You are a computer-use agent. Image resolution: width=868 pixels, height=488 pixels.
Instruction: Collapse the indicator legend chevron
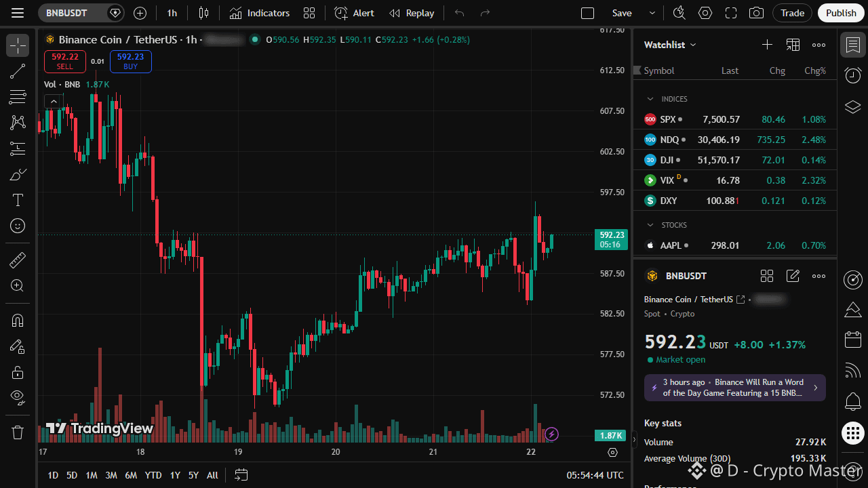click(x=54, y=102)
